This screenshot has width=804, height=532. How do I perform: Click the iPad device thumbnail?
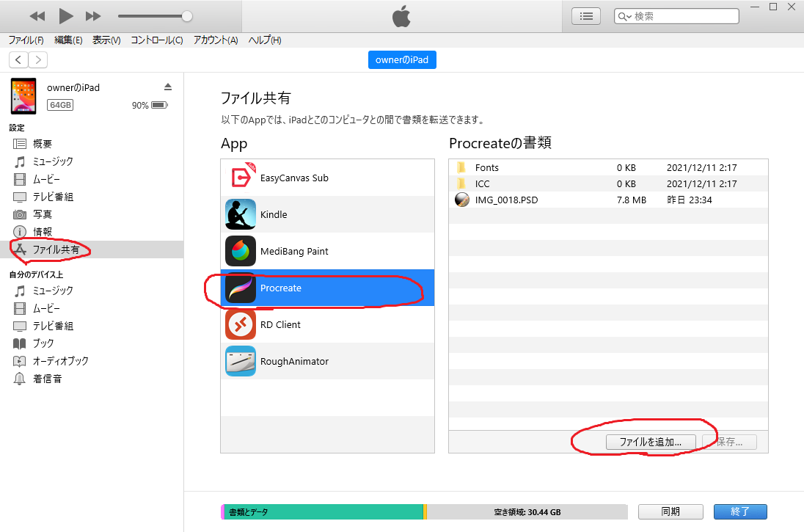pos(23,96)
